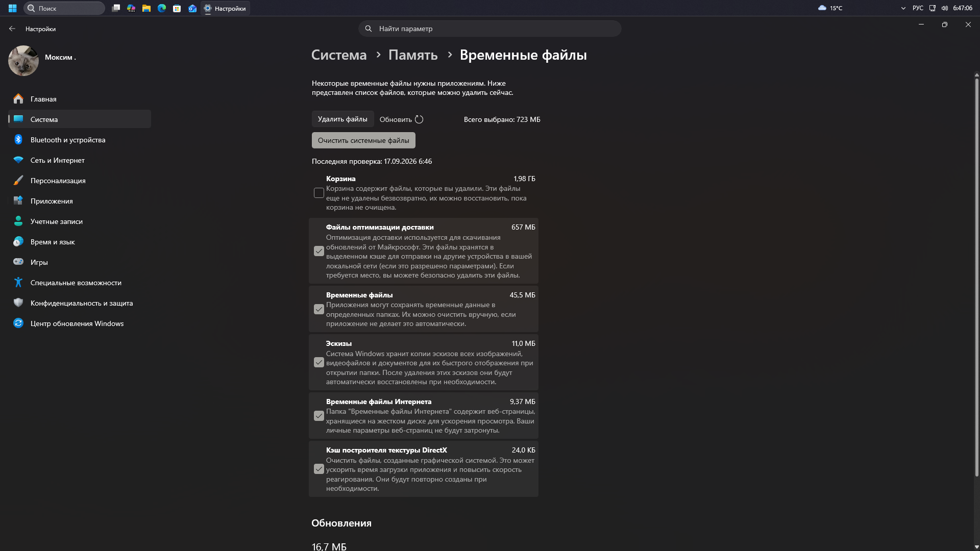The image size is (980, 551).
Task: Uncheck Кэш построителя текстуры DirectX checkbox
Action: [x=319, y=469]
